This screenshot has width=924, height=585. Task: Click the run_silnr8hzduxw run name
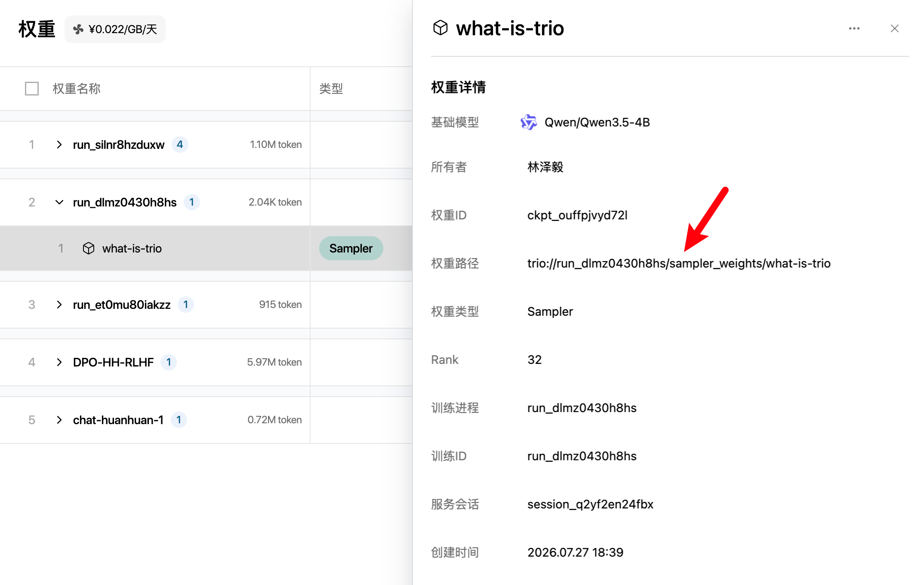pyautogui.click(x=119, y=145)
